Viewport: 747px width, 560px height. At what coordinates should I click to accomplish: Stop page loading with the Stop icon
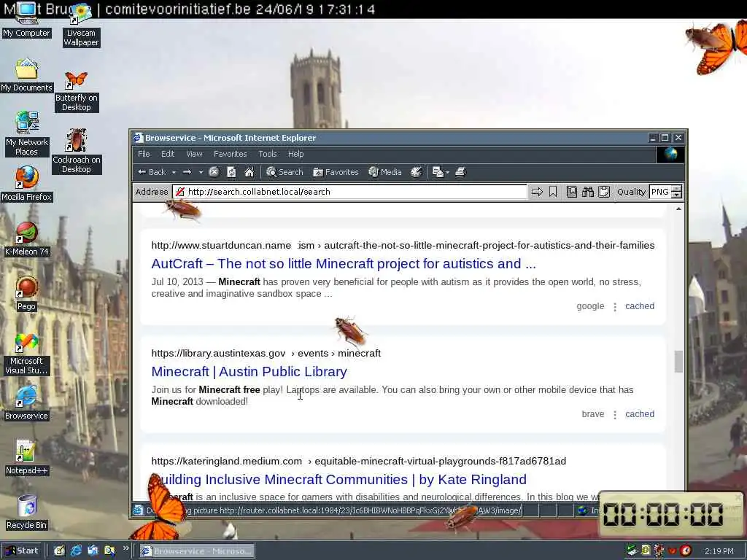(214, 172)
